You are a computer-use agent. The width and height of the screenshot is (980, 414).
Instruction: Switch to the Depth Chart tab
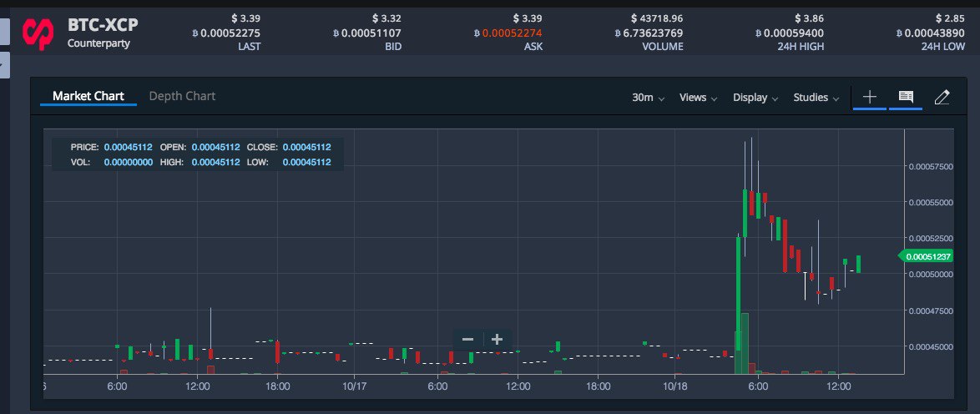pos(182,96)
